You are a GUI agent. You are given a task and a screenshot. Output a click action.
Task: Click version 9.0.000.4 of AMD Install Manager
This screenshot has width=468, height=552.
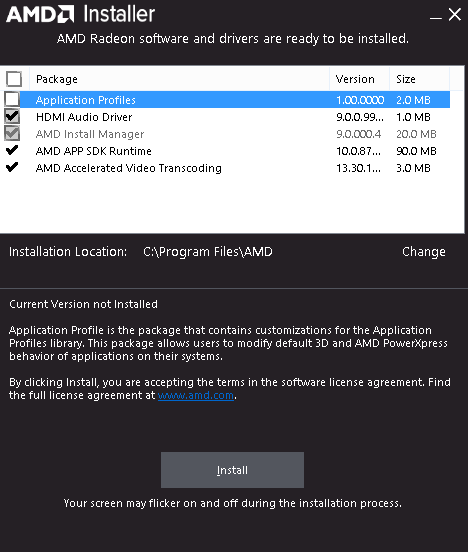click(x=358, y=134)
